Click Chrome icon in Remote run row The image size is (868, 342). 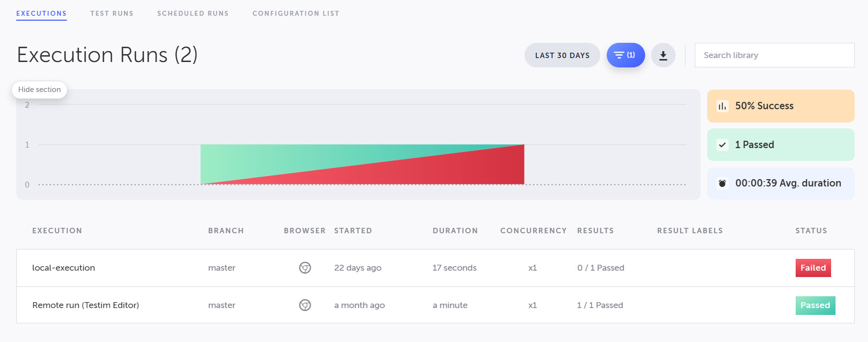(305, 305)
